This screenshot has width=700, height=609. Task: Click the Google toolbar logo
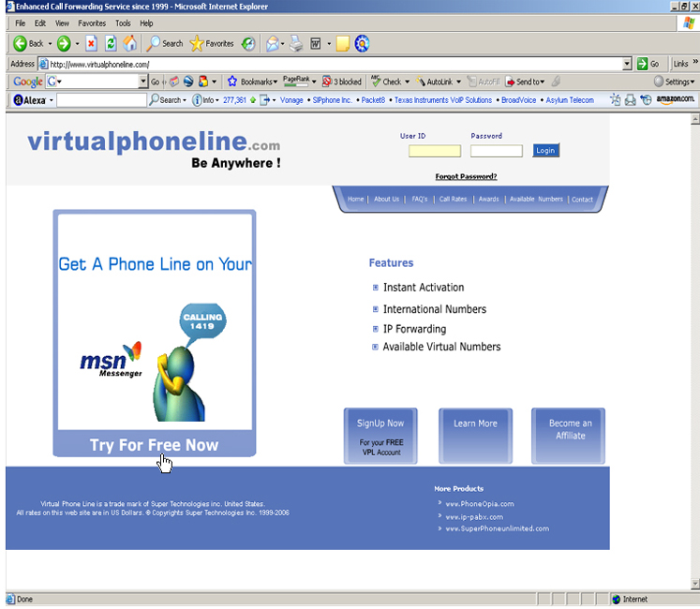coord(28,82)
